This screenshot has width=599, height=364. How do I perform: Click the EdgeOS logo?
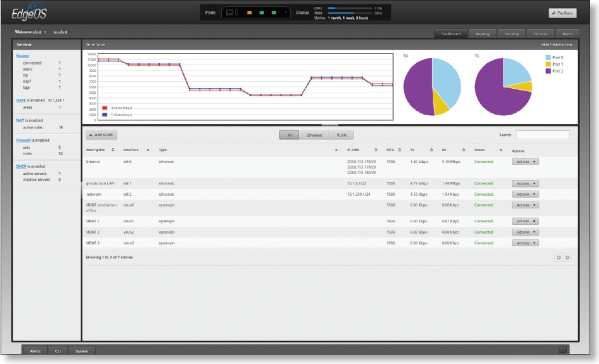[x=29, y=12]
